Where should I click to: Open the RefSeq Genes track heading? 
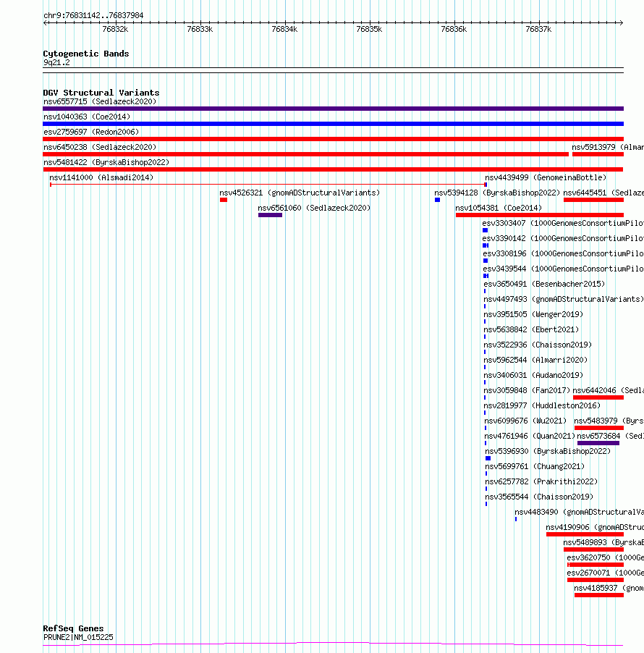point(73,628)
